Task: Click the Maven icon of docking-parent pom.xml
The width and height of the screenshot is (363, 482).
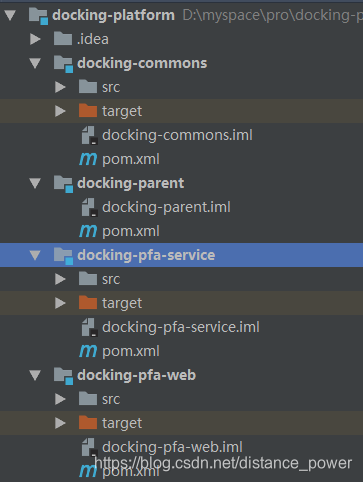Action: tap(88, 231)
